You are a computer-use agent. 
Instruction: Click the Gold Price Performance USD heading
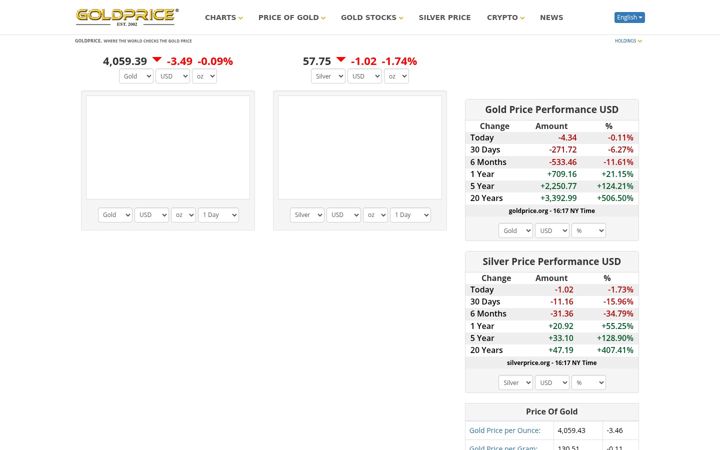coord(551,110)
